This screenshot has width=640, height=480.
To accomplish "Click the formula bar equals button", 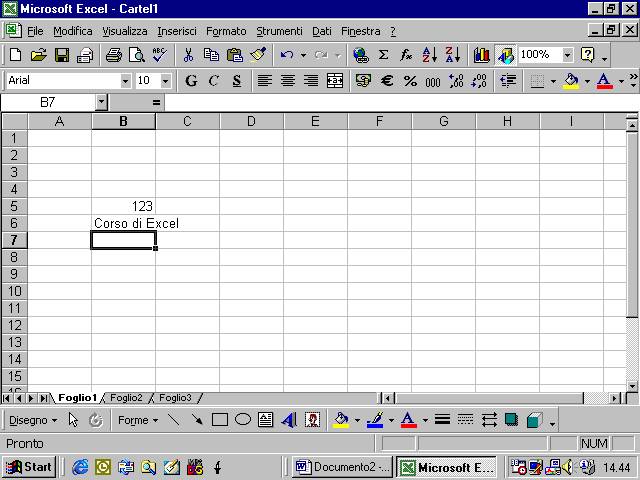I will [156, 102].
